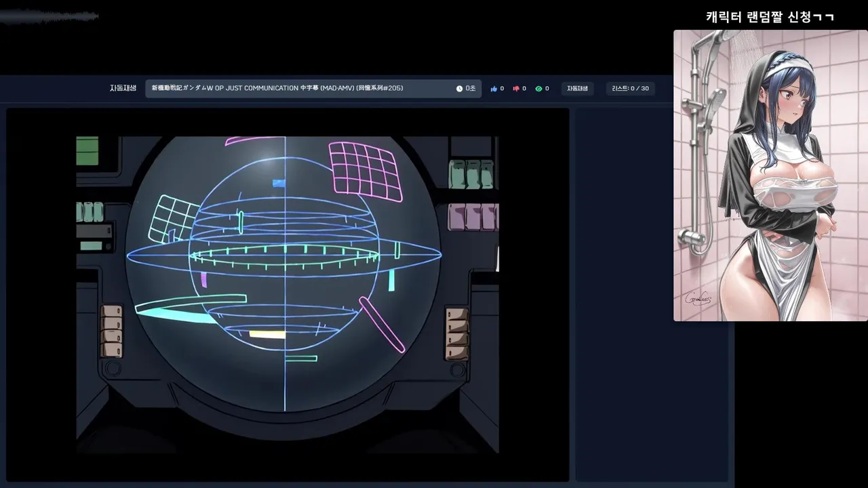
Task: Click the 자동재생 button beside the view count
Action: [x=578, y=89]
